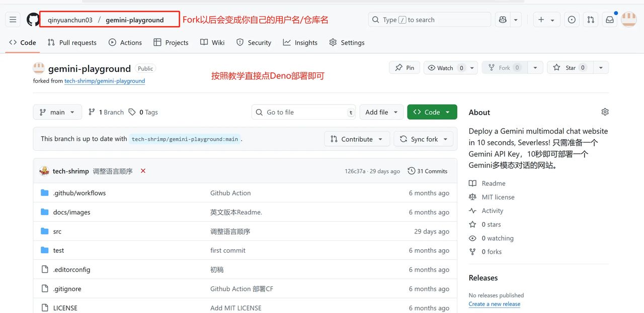View the 31 Commits history

[427, 171]
